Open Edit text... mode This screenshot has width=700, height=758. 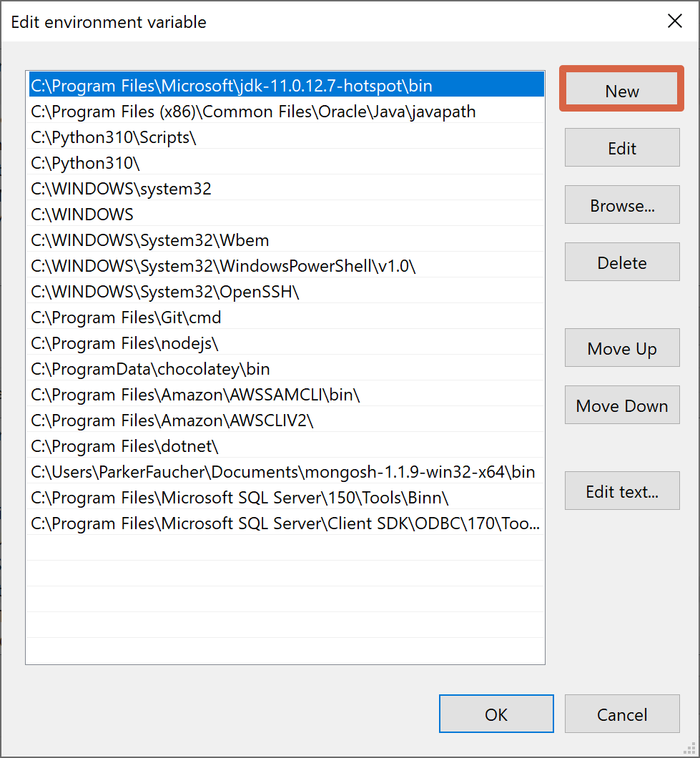[x=621, y=492]
